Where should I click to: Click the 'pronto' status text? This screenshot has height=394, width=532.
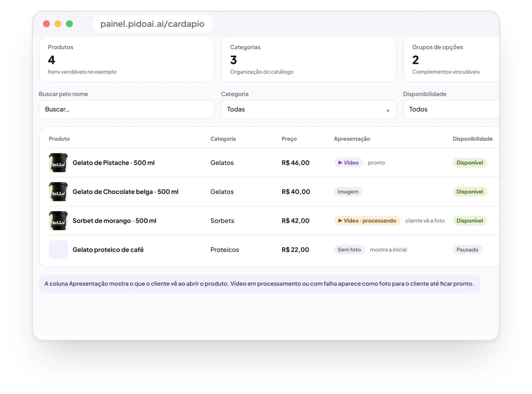(x=376, y=163)
